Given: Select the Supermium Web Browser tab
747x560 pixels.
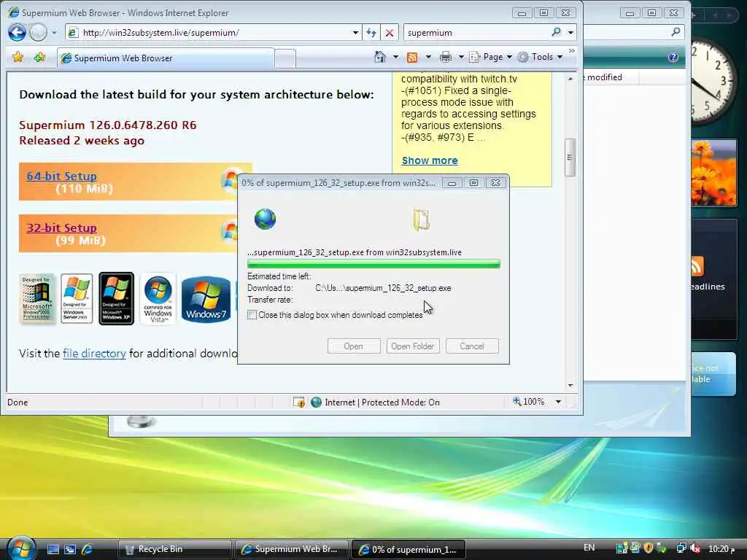Looking at the screenshot, I should [x=166, y=58].
